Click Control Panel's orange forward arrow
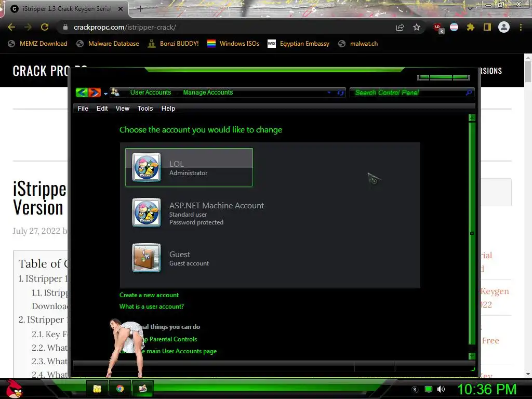The height and width of the screenshot is (399, 532). [x=95, y=92]
